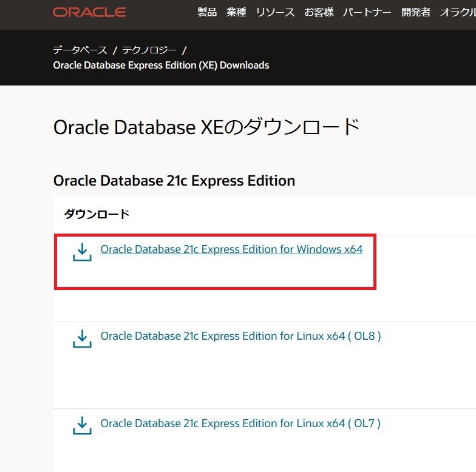476x472 pixels.
Task: Click the Oracle logo in header
Action: click(89, 12)
